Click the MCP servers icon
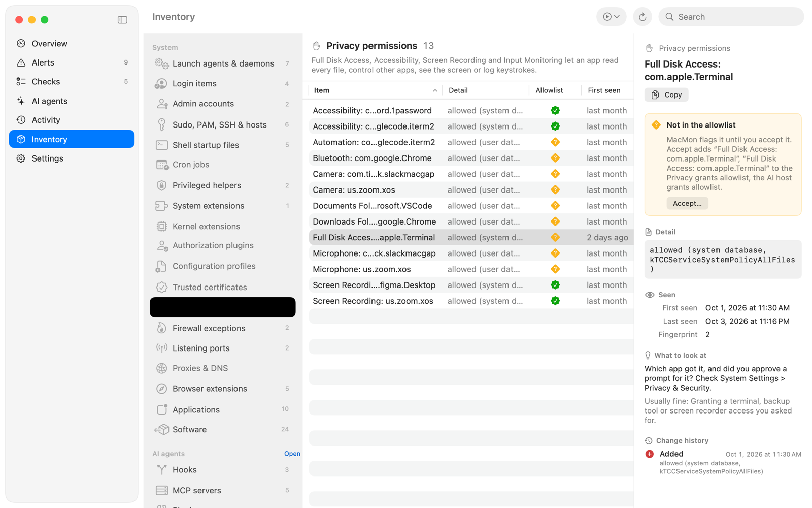The height and width of the screenshot is (508, 812). 162,490
